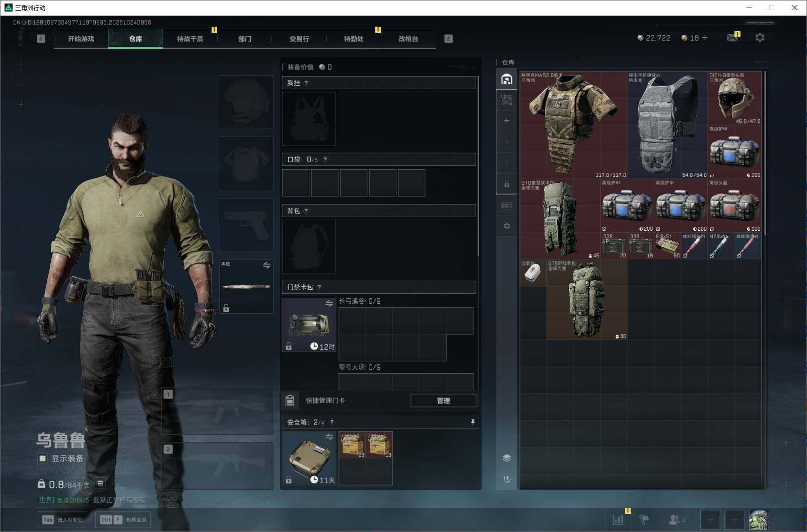Swap the safe box via its swap arrows
The width and height of the screenshot is (807, 532).
[329, 437]
